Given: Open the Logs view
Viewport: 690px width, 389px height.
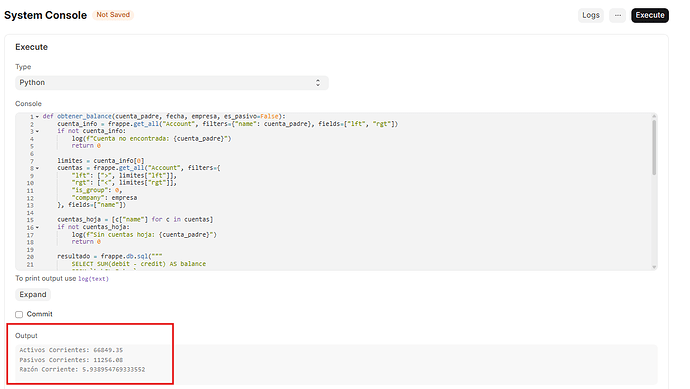Looking at the screenshot, I should pos(591,15).
